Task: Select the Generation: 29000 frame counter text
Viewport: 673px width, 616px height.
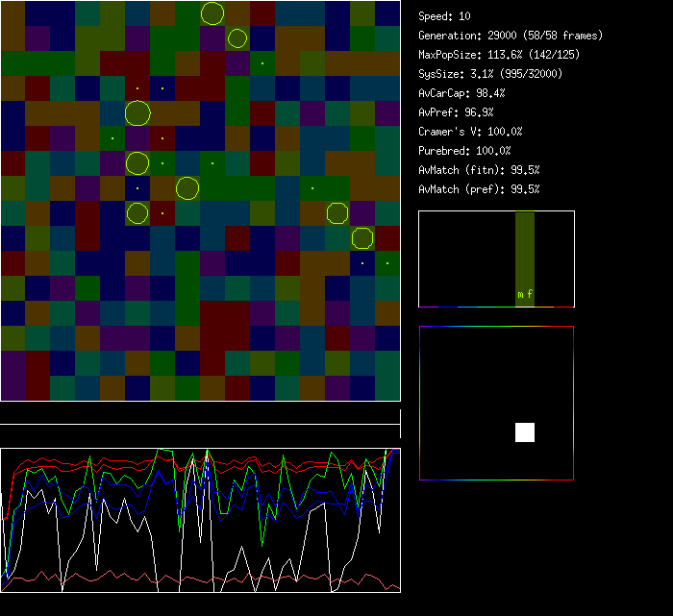Action: point(511,36)
